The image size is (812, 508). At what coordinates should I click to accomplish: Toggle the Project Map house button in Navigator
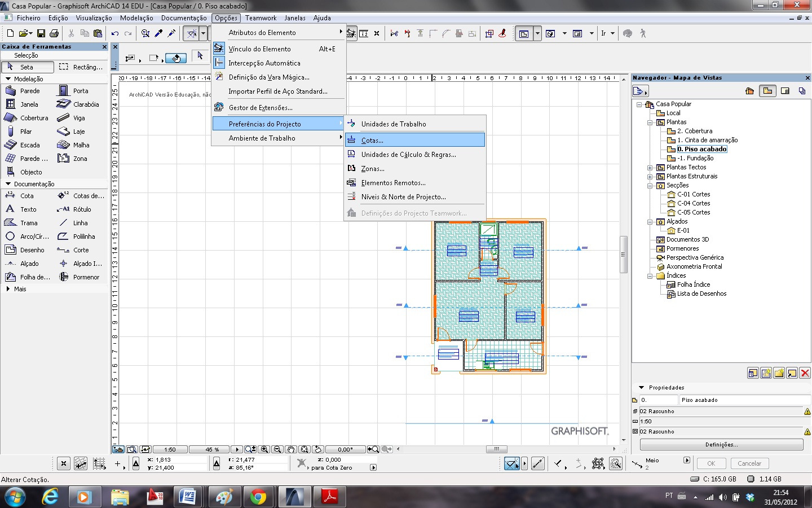tap(749, 91)
